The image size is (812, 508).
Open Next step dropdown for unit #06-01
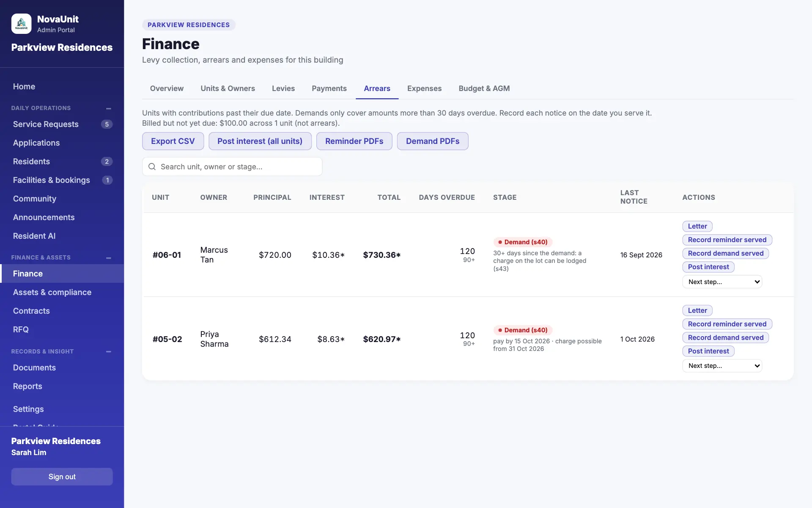[722, 282]
